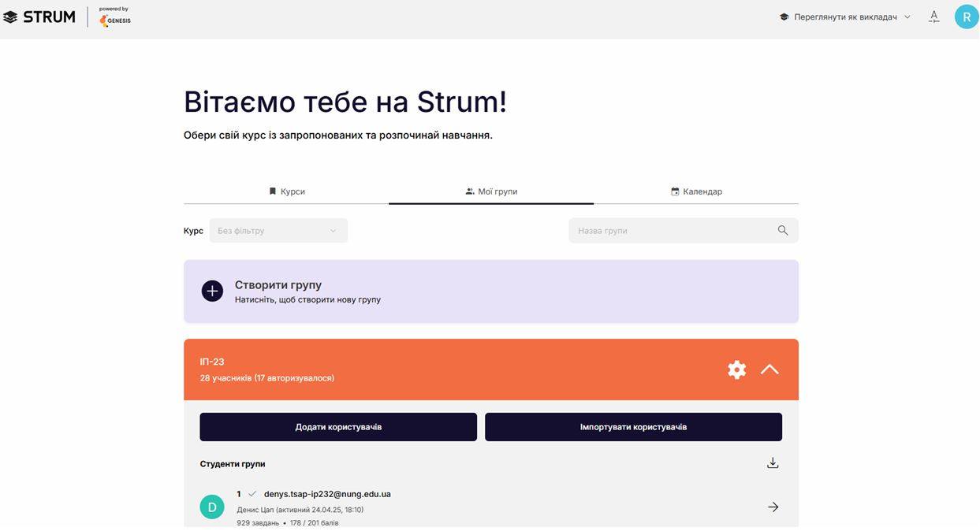
Task: Click the Створити групу card
Action: click(491, 291)
